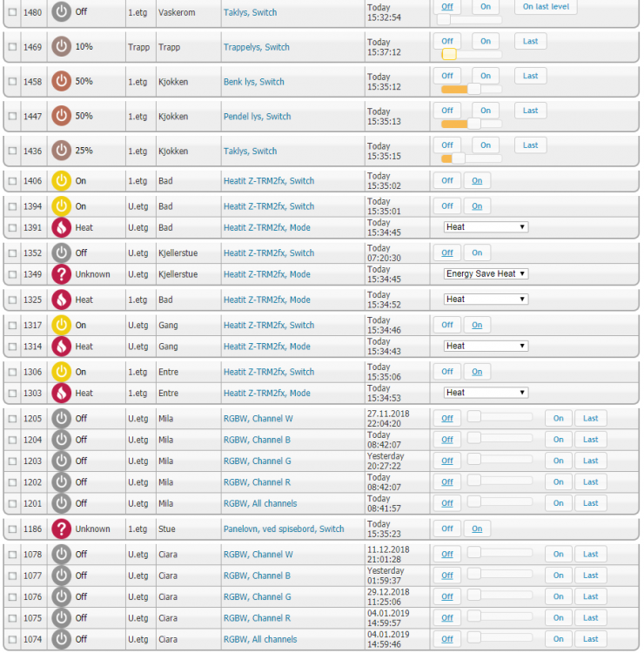Screen dimensions: 644x653
Task: Click yellow power icon for device 1394
Action: click(x=61, y=206)
